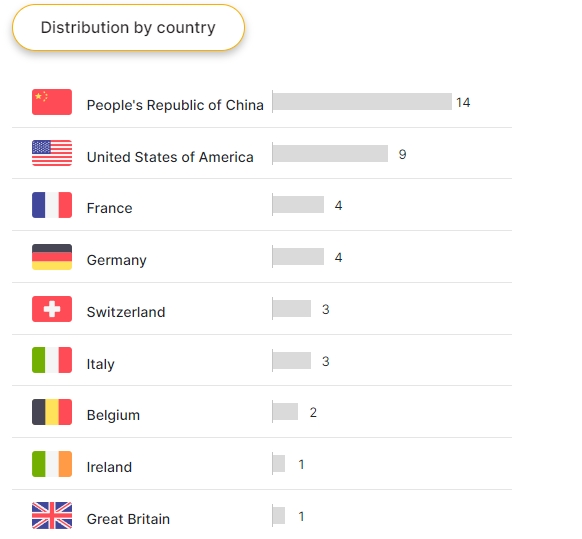The width and height of the screenshot is (582, 539).
Task: Click the Ireland flag icon
Action: 52,464
